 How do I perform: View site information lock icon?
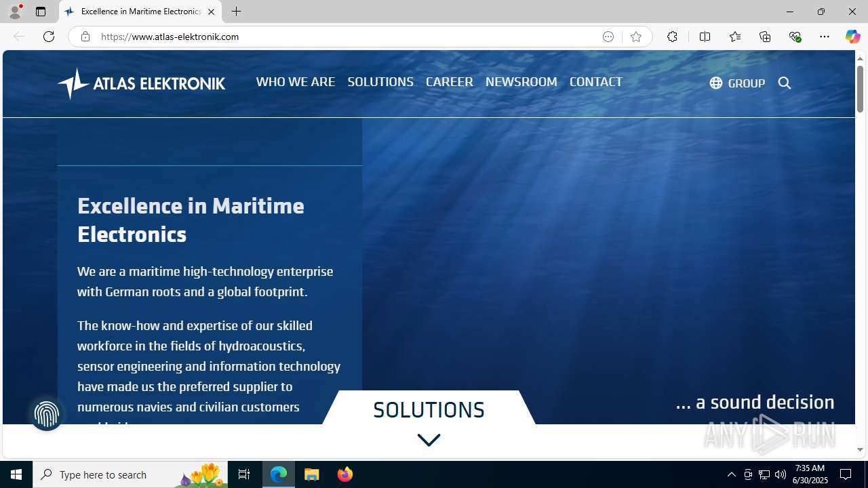coord(85,37)
